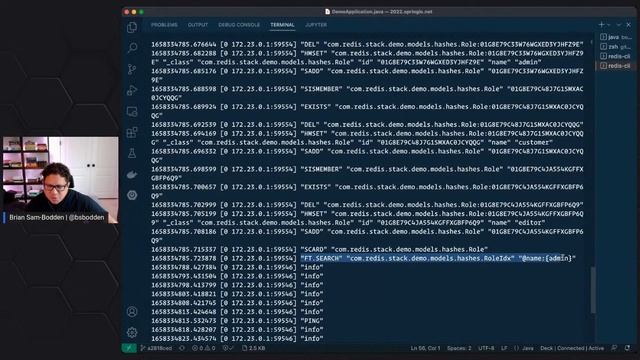Open the Manage gear icon

click(132, 333)
